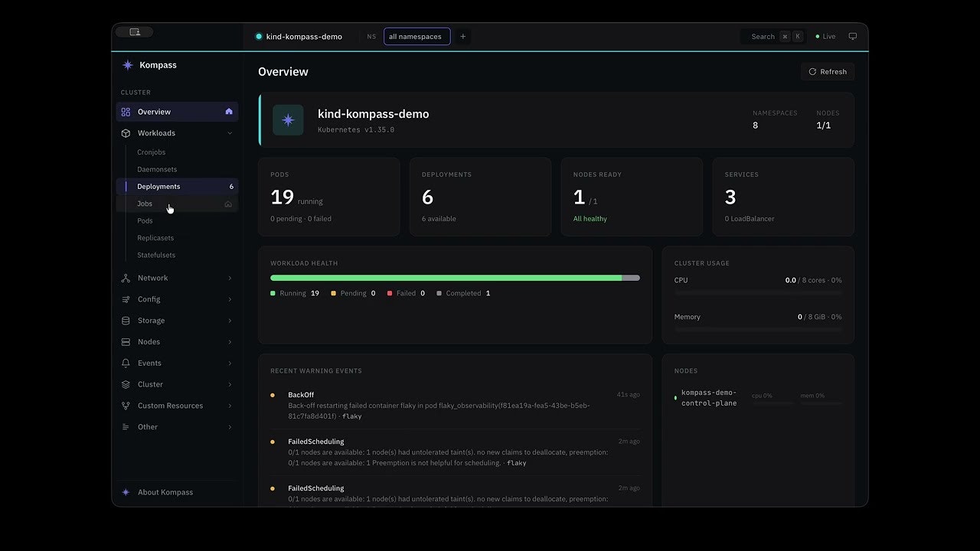Collapse the Workloads section chevron
This screenshot has height=551, width=980.
[x=230, y=133]
